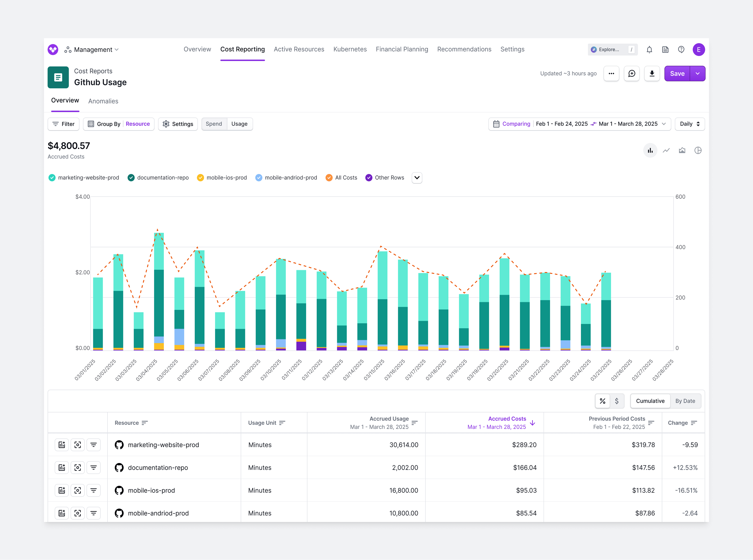
Task: Click the notifications bell icon
Action: click(649, 50)
